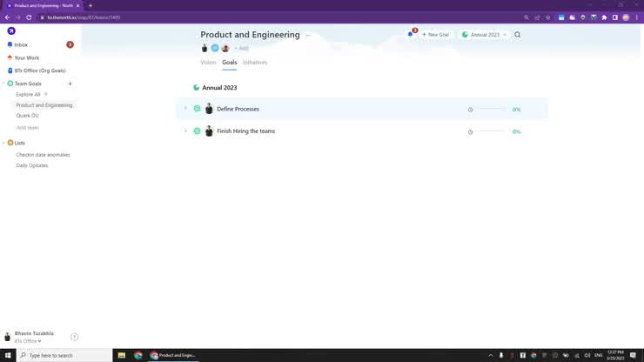The width and height of the screenshot is (644, 362).
Task: Click the search magnifier icon in header
Action: (517, 35)
